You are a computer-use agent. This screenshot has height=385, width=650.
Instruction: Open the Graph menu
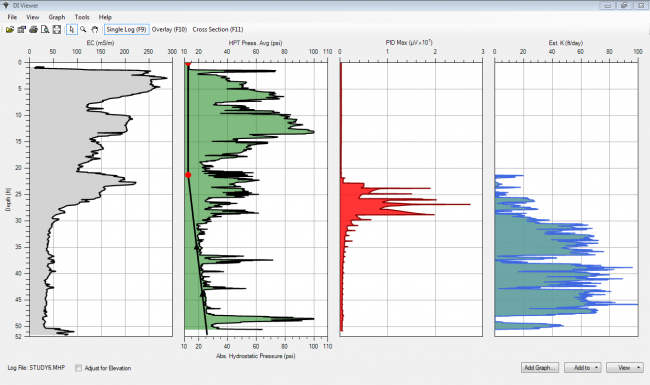tap(57, 17)
